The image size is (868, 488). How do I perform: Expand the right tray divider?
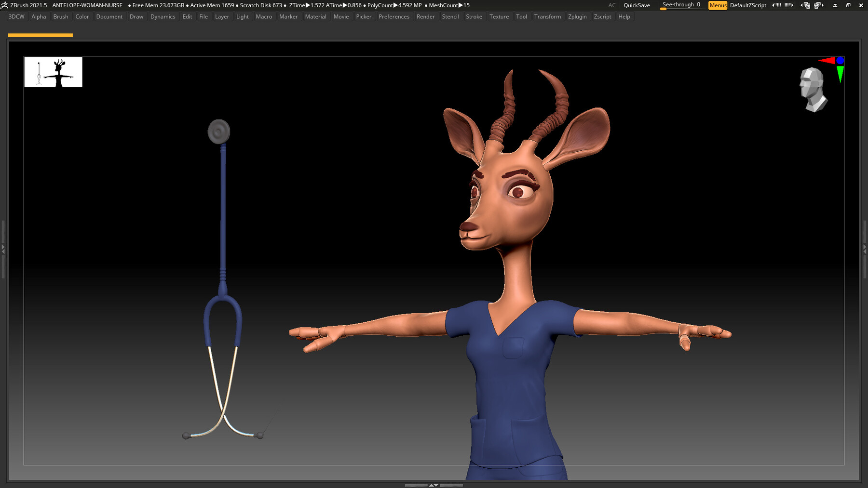865,249
